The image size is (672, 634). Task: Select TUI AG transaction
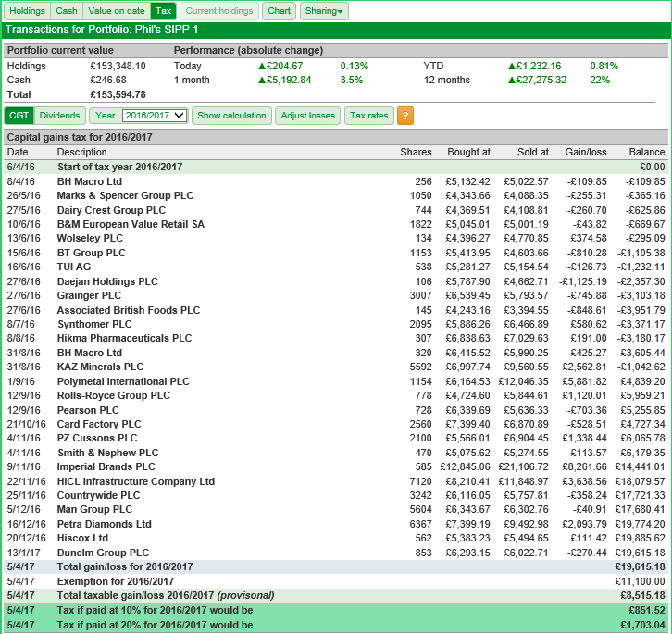click(x=336, y=267)
